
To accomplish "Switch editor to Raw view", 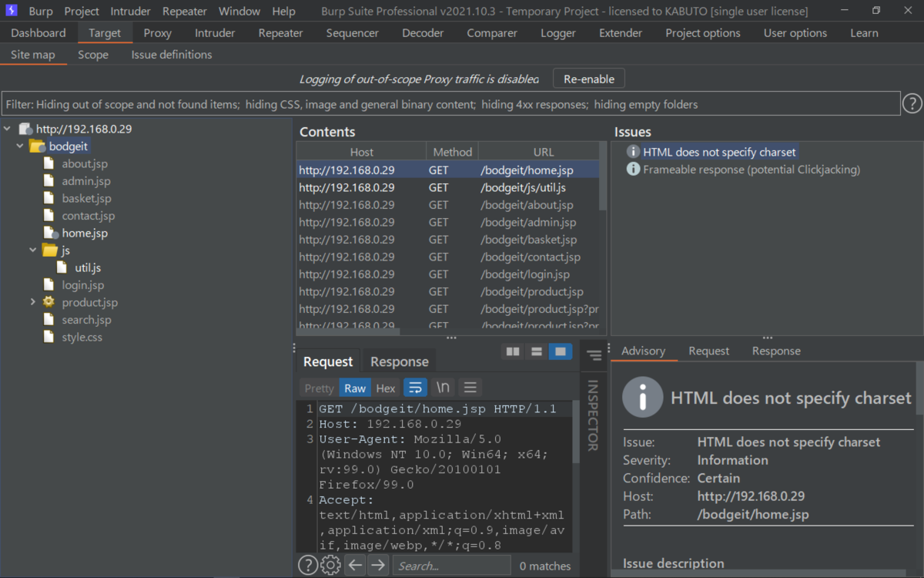I will pos(355,388).
